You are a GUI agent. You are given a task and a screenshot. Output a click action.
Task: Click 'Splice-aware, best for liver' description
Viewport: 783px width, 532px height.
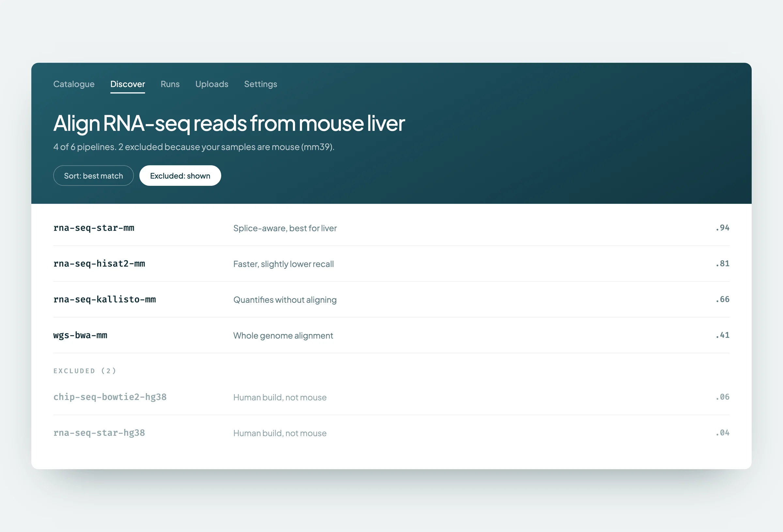click(x=285, y=228)
